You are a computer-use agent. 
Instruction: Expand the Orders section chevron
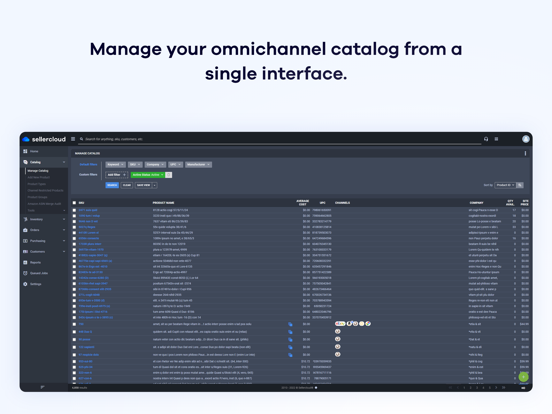(64, 230)
